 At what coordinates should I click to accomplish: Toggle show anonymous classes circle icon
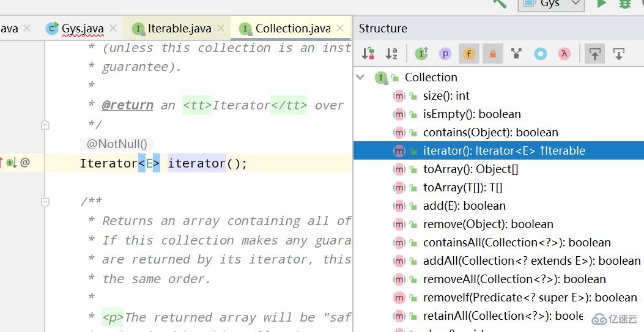[x=541, y=54]
